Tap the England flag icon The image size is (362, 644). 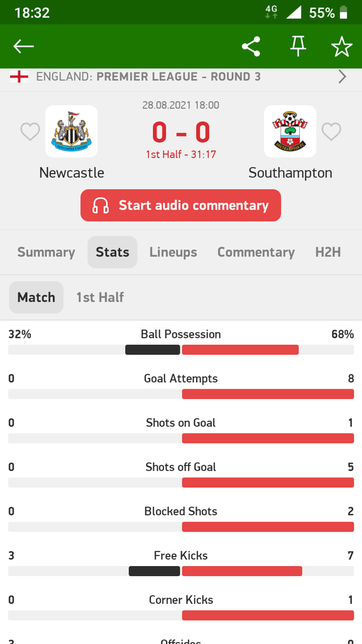[19, 77]
